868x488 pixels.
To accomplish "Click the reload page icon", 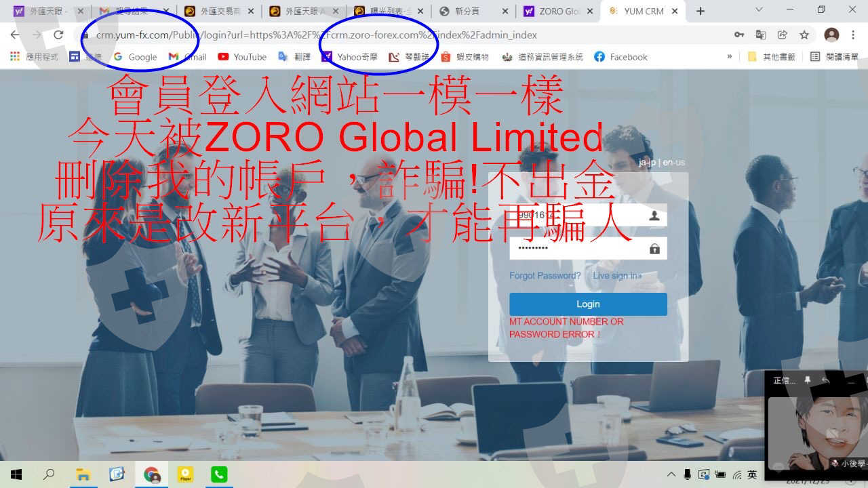I will coord(58,35).
